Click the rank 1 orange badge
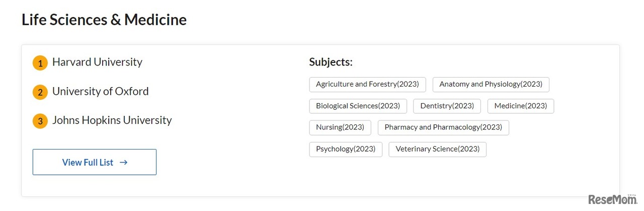 [x=40, y=63]
